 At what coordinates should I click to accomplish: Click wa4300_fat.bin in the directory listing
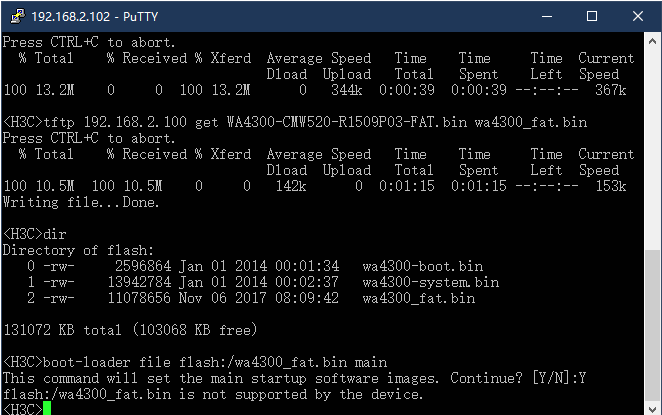point(418,297)
